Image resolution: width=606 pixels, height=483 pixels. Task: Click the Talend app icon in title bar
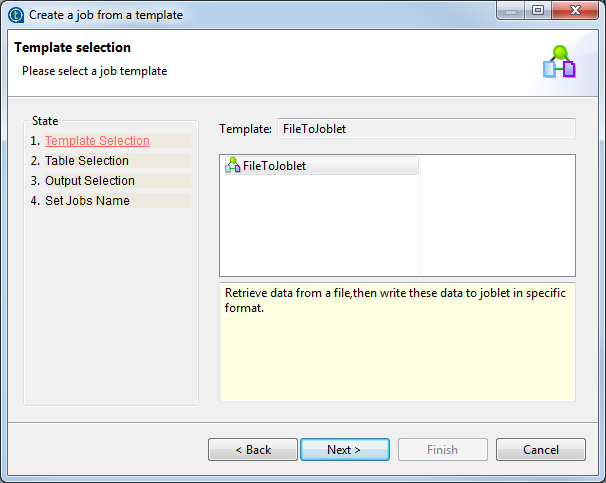15,15
